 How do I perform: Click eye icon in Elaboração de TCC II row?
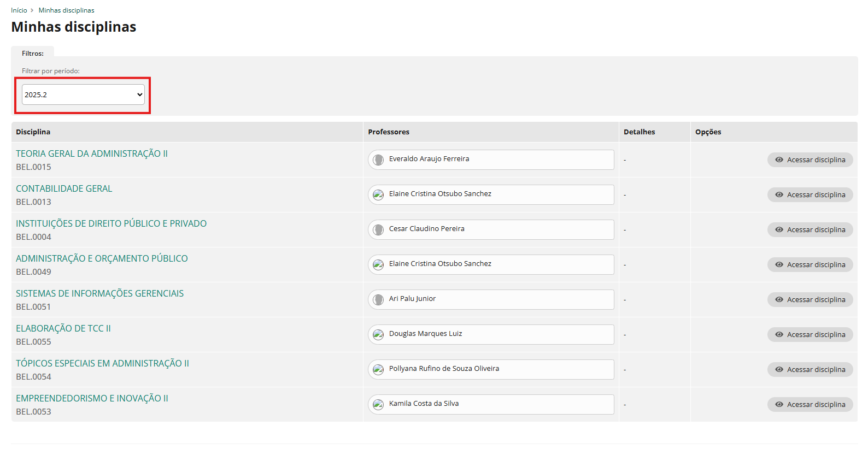point(779,335)
